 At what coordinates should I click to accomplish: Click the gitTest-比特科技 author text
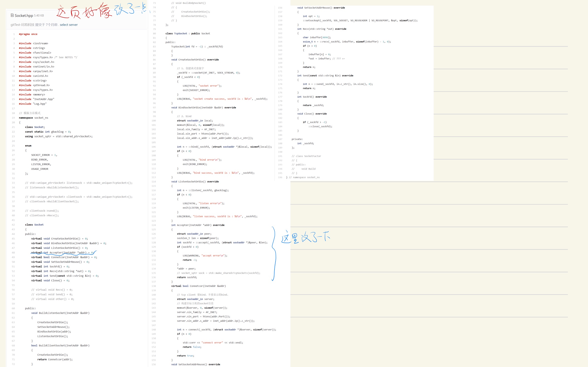click(x=22, y=25)
